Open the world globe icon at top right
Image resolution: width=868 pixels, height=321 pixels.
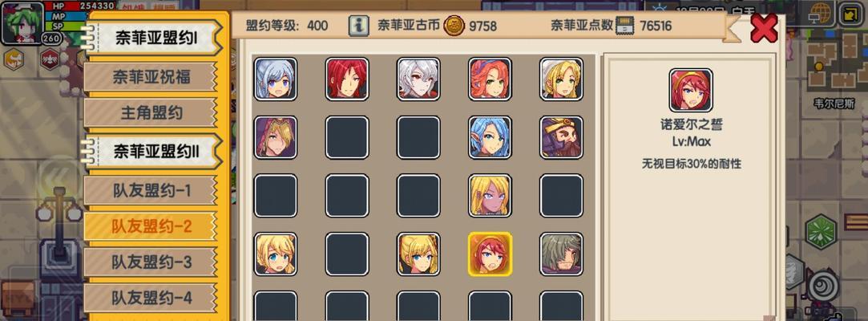[x=821, y=14]
